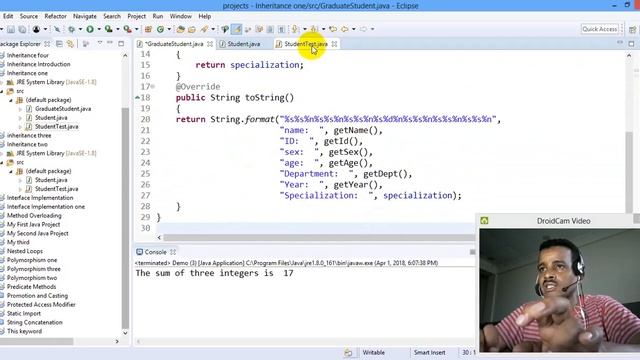Click the Save All toolbar icon
This screenshot has height=360, width=640.
point(22,29)
